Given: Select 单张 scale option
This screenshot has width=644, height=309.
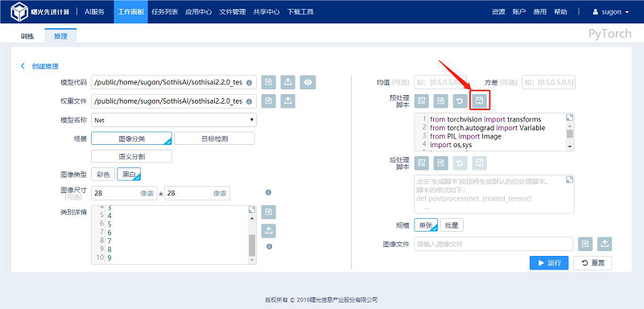Looking at the screenshot, I should (x=426, y=225).
